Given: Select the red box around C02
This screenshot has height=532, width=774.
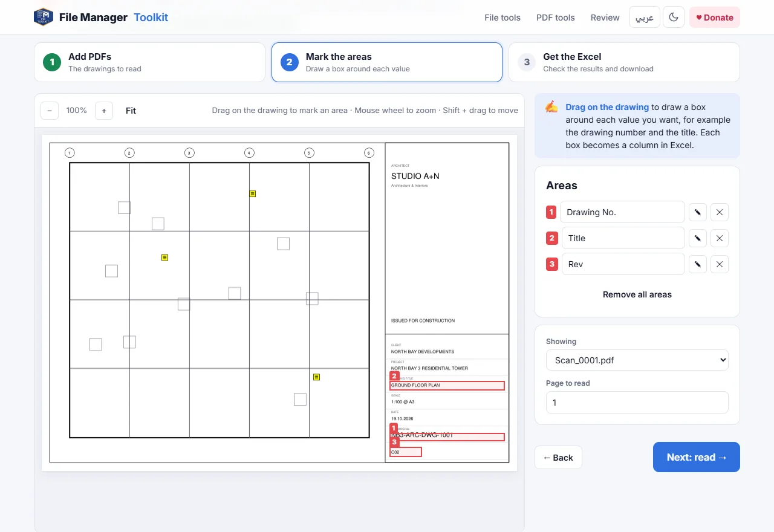Looking at the screenshot, I should [x=406, y=452].
